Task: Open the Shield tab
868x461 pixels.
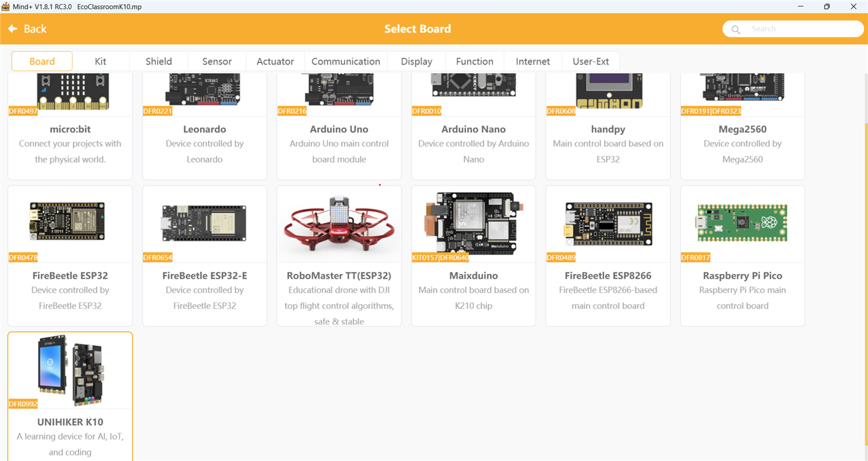Action: (159, 61)
